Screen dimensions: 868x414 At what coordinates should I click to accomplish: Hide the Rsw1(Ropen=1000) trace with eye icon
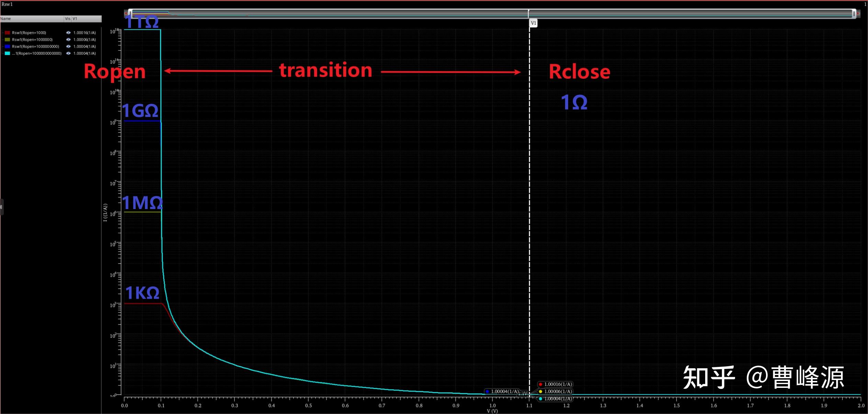click(68, 33)
